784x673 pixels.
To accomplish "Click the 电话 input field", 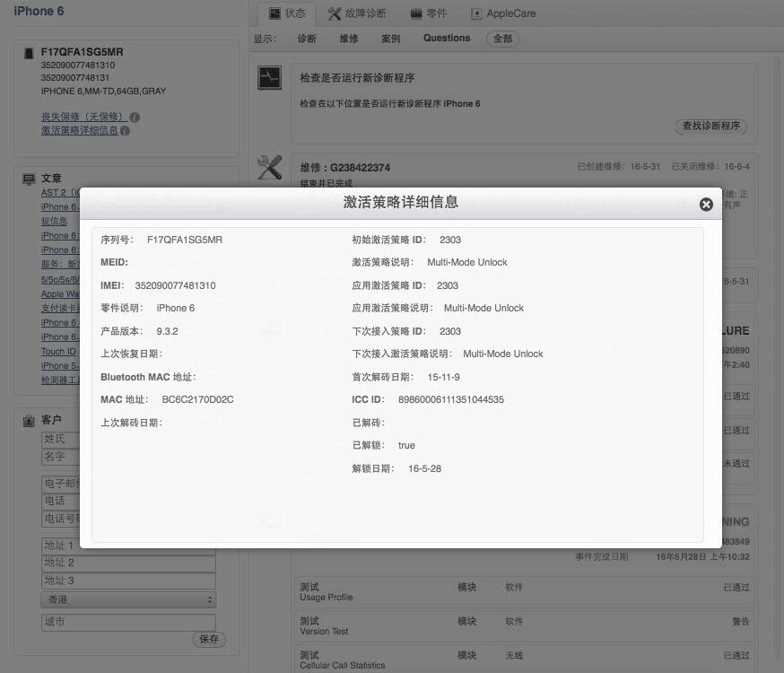I will click(x=60, y=501).
